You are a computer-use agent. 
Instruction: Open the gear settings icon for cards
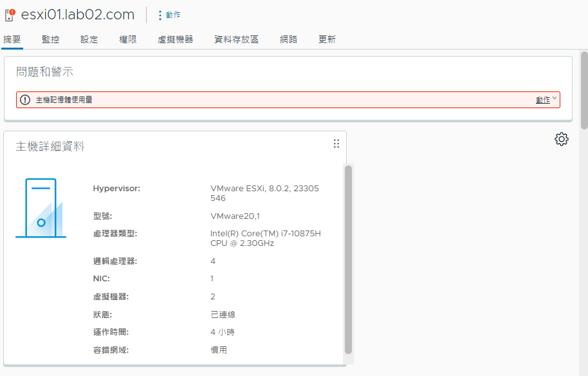coord(561,139)
